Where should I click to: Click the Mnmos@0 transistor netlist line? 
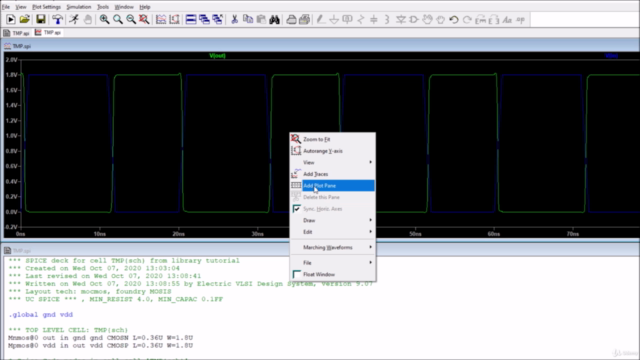100,338
